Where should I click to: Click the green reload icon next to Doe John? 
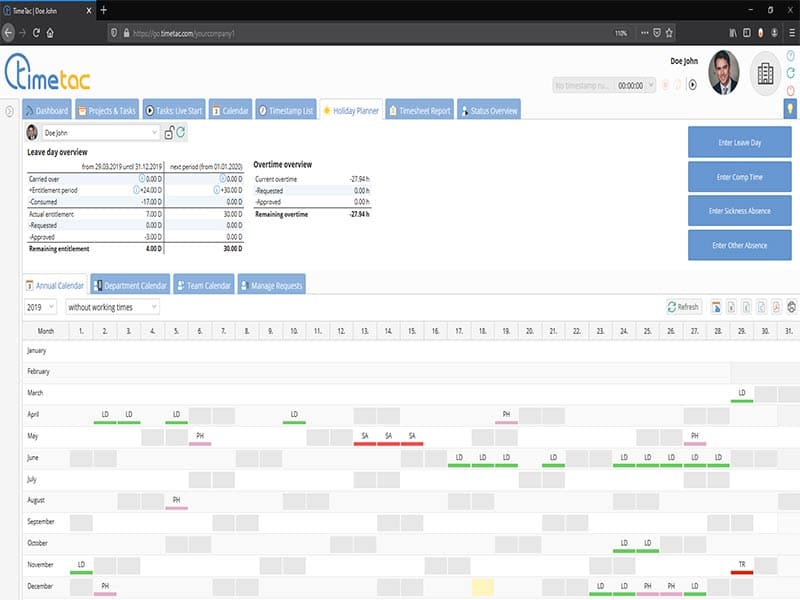tap(181, 132)
